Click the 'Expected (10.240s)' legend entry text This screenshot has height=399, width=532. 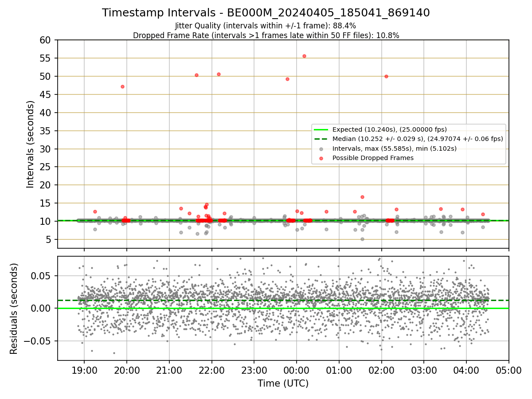point(389,129)
